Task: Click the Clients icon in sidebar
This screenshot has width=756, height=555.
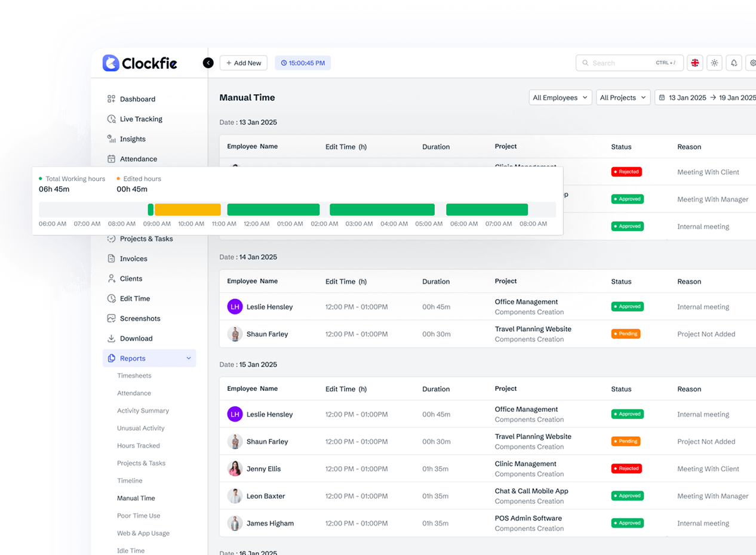Action: [111, 278]
